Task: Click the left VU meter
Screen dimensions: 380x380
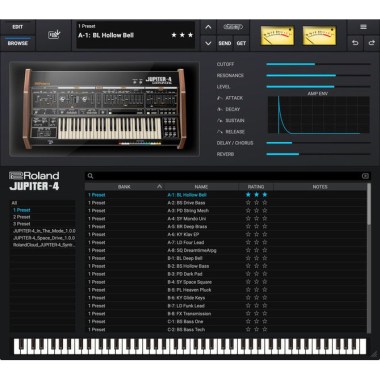Action: (277, 35)
